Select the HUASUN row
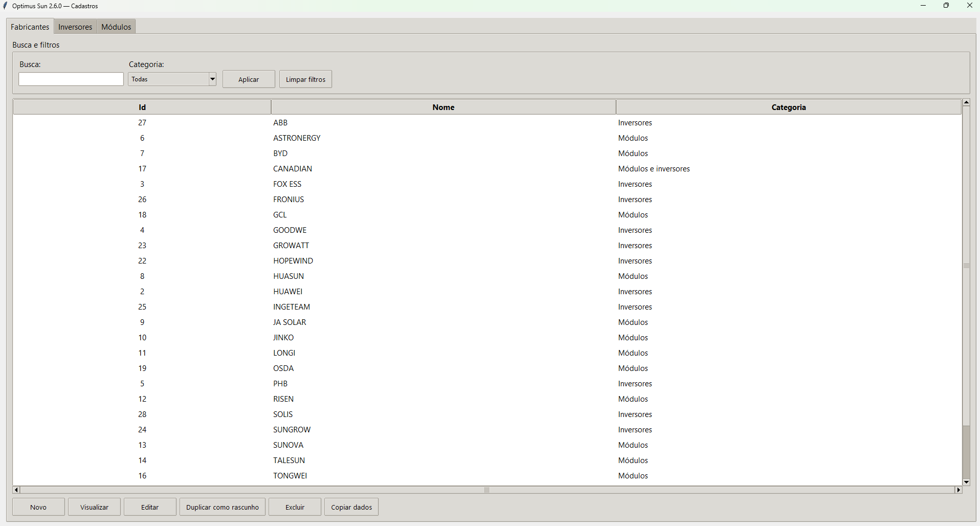The height and width of the screenshot is (526, 980). pyautogui.click(x=487, y=276)
